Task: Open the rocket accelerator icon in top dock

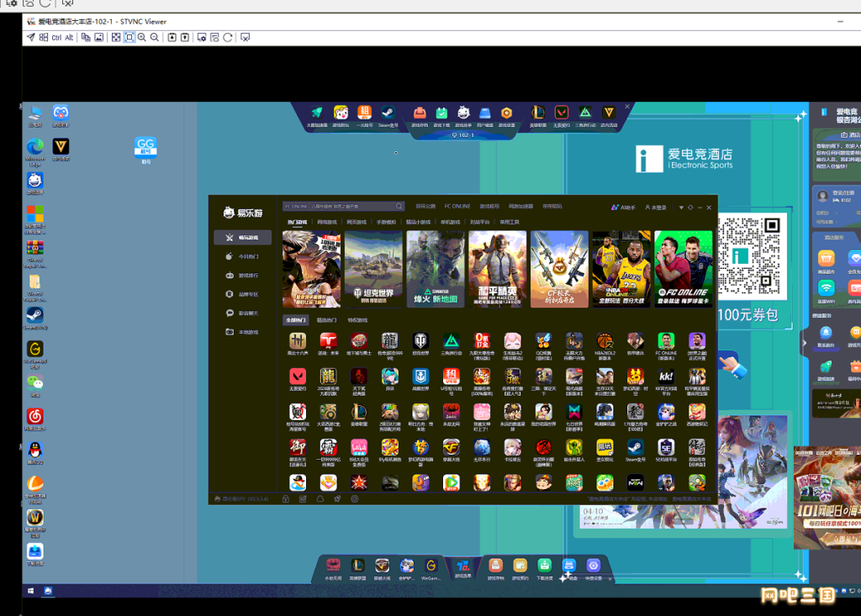Action: (x=317, y=113)
